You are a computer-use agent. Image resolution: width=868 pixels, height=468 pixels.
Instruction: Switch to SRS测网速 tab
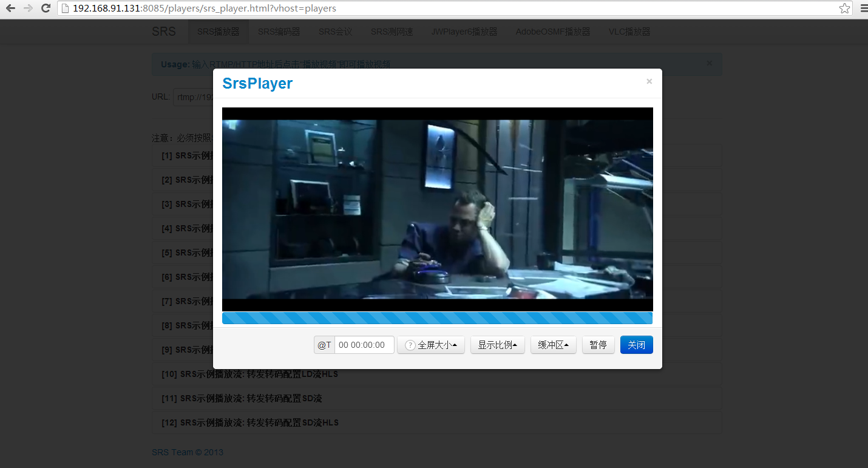click(x=392, y=32)
